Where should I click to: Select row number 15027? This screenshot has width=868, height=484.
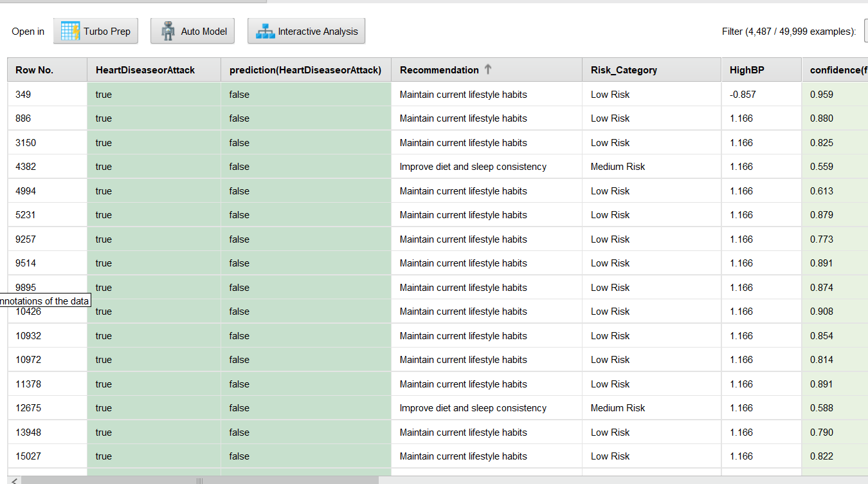28,456
